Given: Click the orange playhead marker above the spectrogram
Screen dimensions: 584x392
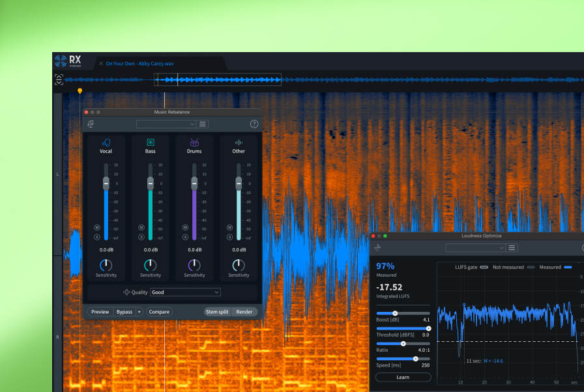Looking at the screenshot, I should coord(80,91).
